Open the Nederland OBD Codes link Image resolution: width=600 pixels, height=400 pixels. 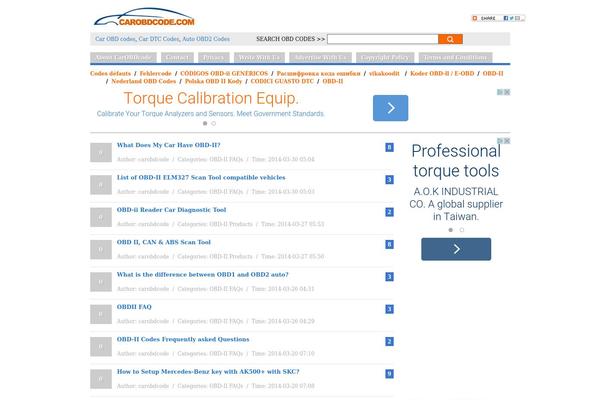[143, 81]
